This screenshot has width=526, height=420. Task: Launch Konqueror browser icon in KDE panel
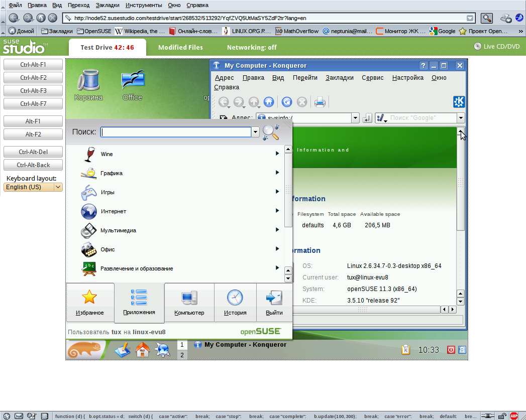163,350
